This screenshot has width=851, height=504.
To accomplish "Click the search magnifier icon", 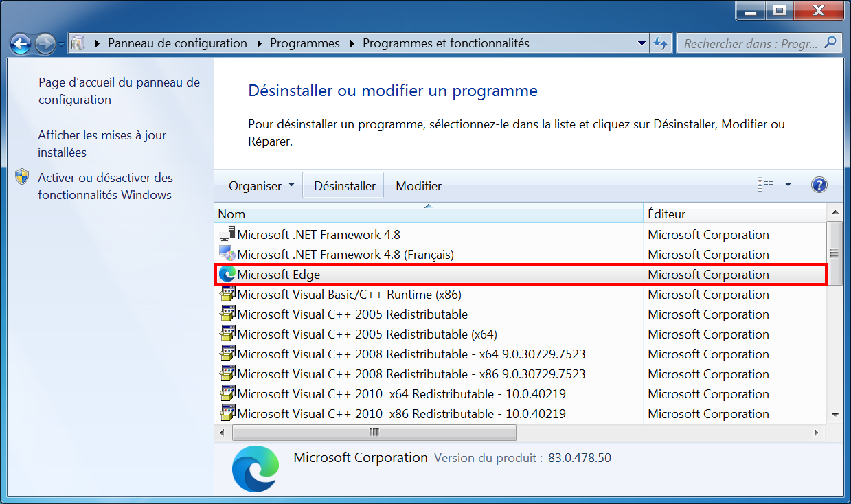I will coord(830,43).
